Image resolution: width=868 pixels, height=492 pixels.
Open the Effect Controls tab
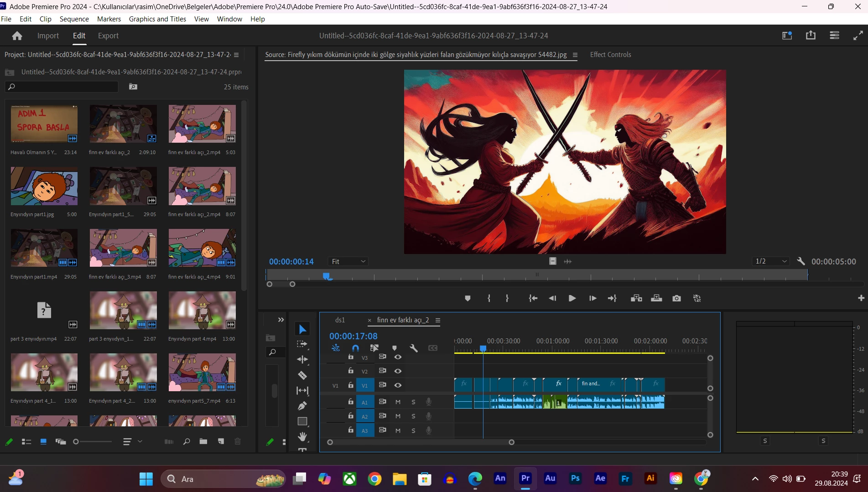[610, 55]
